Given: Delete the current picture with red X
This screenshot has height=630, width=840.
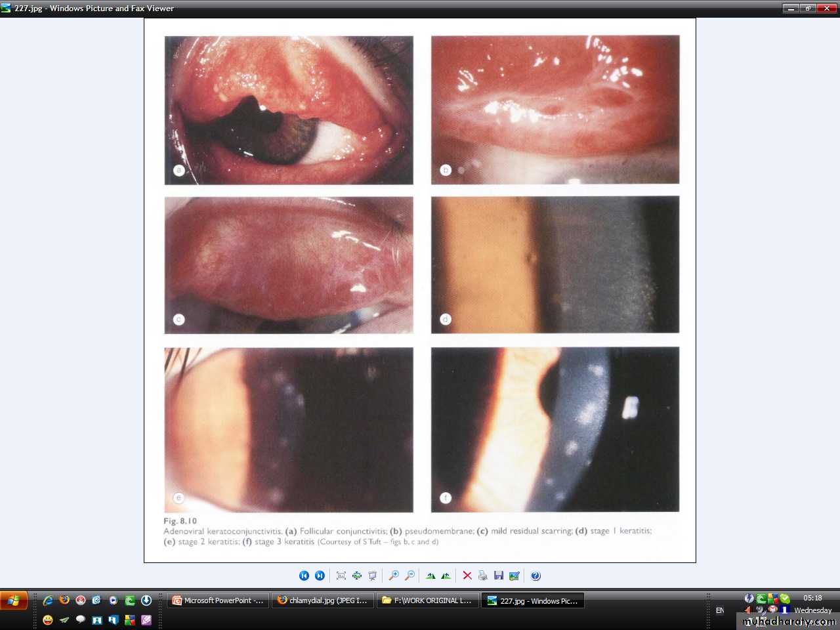Looking at the screenshot, I should coord(467,576).
